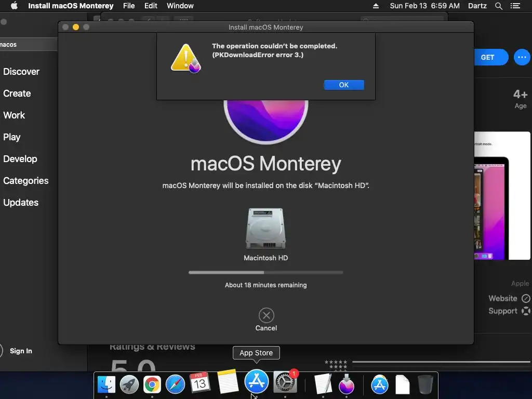Open the App Store downloads Dock stack
Viewport: 532px width, 399px height.
pyautogui.click(x=379, y=384)
